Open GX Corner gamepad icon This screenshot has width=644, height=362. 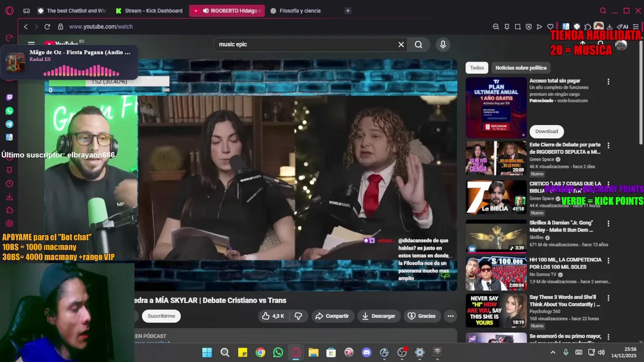click(26, 11)
